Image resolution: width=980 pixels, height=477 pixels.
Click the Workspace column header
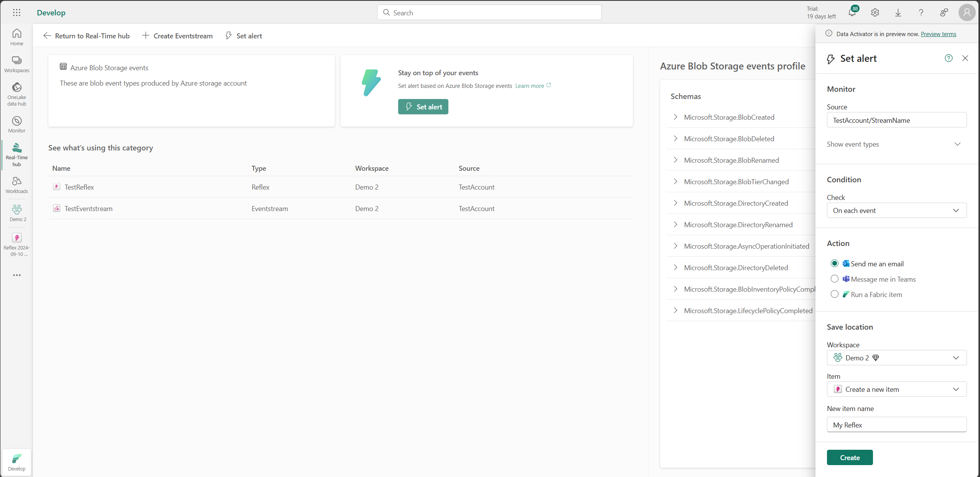tap(372, 168)
